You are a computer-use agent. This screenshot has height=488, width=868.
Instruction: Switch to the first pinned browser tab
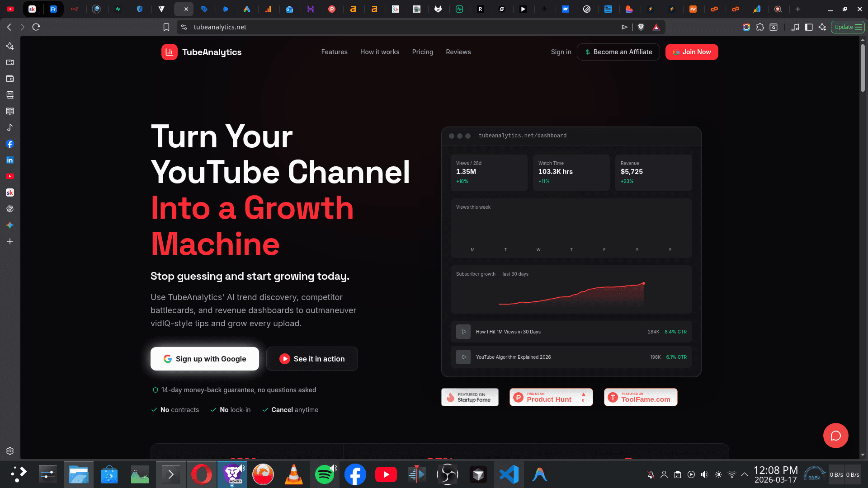32,9
